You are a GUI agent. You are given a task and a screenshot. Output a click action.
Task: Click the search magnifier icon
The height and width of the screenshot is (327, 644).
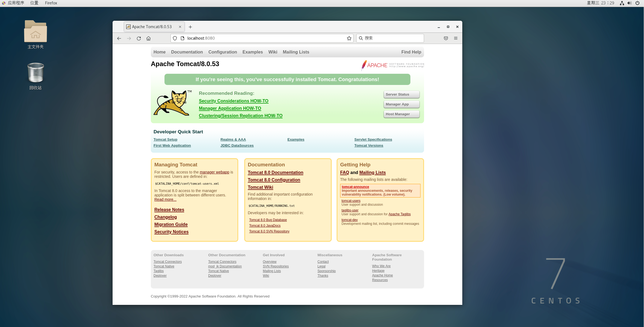(361, 38)
